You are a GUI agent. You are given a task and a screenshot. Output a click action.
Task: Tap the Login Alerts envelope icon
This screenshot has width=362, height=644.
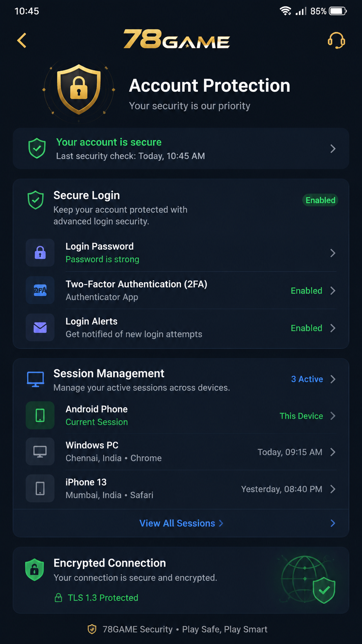tap(40, 328)
